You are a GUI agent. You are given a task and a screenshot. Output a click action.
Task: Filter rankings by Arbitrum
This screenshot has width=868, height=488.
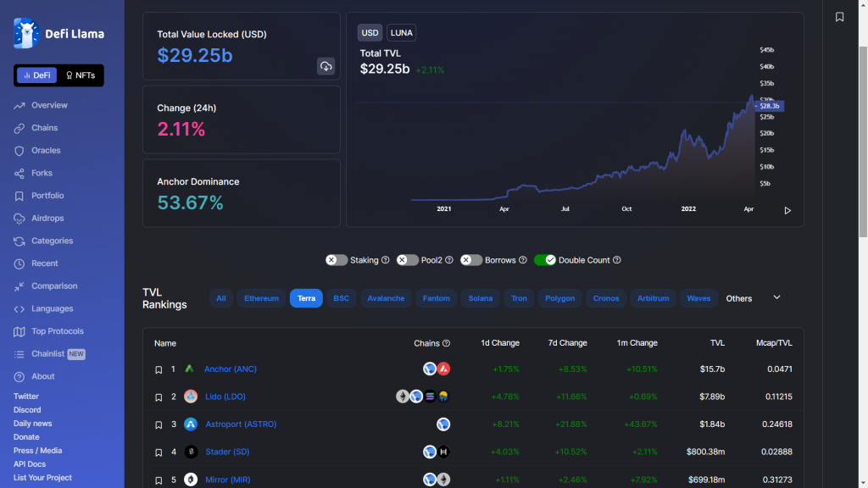tap(654, 298)
